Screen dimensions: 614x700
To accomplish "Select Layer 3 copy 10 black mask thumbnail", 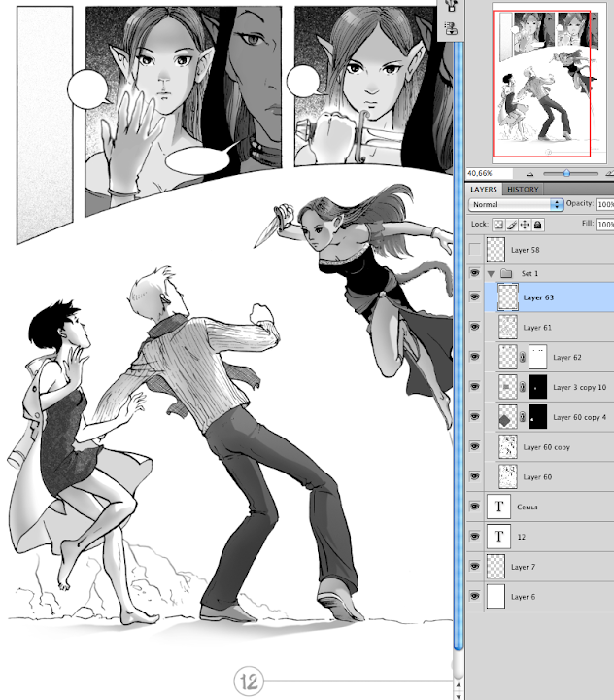I will (x=537, y=387).
